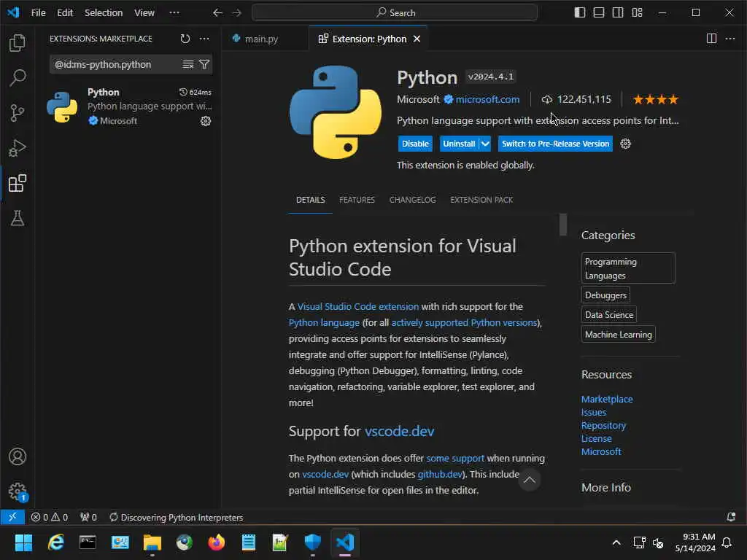Open the manage gear beside Pre-Release button
Image resolution: width=747 pixels, height=560 pixels.
coord(625,144)
